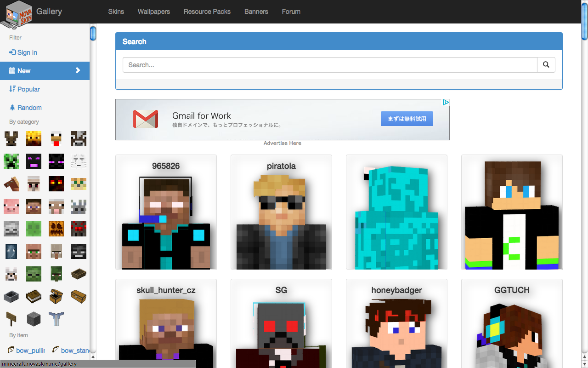Screen dimensions: 588x368
Task: Click the Advertise Here link
Action: 283,143
